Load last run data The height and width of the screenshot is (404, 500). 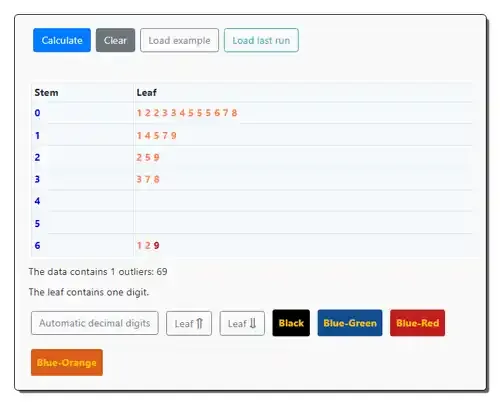pos(261,40)
